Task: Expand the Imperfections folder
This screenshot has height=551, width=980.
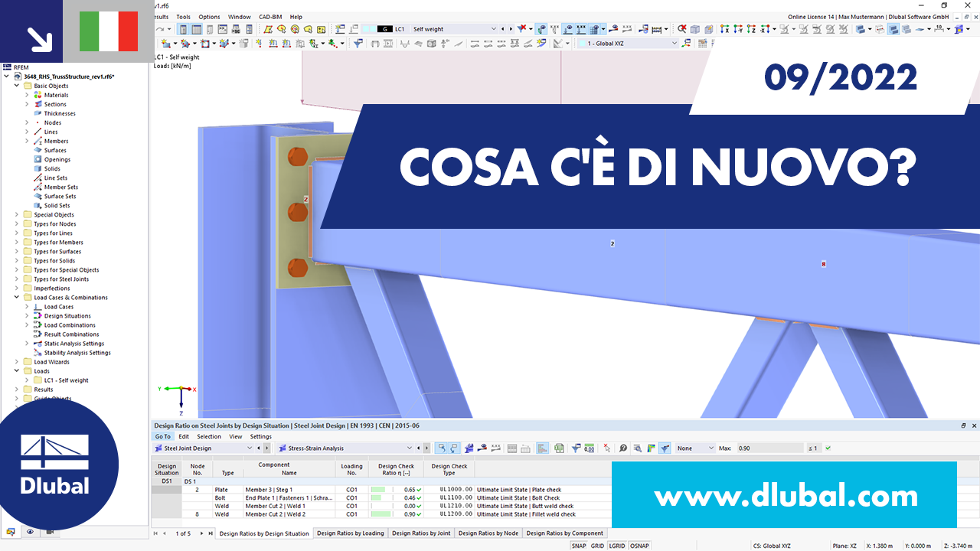Action: click(x=18, y=289)
